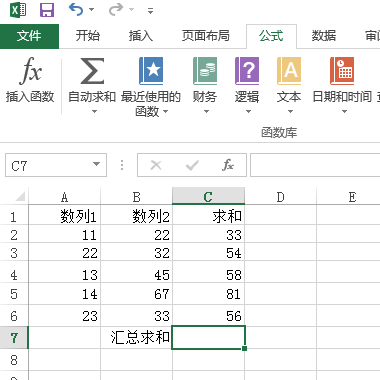380x380 pixels.
Task: Expand the 日期和时间 dropdown arrow
Action: [344, 111]
